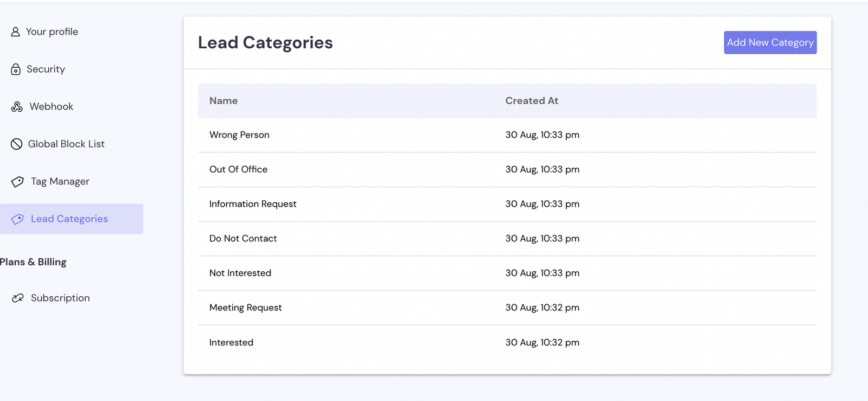Open the Your profile settings page

tap(52, 32)
